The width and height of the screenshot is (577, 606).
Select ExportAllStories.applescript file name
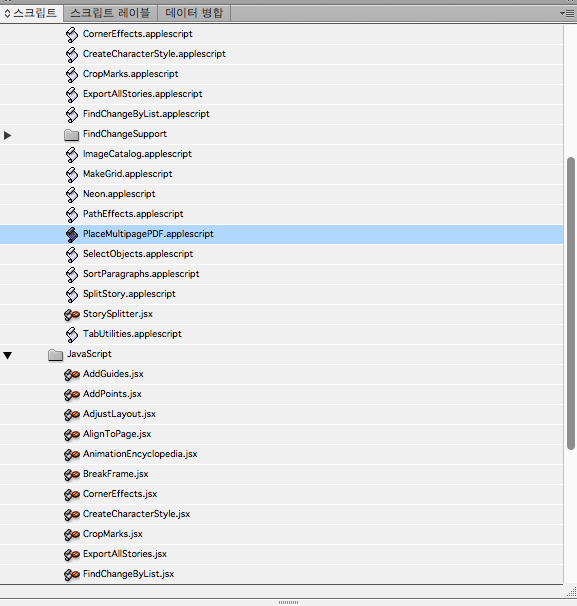pos(143,94)
